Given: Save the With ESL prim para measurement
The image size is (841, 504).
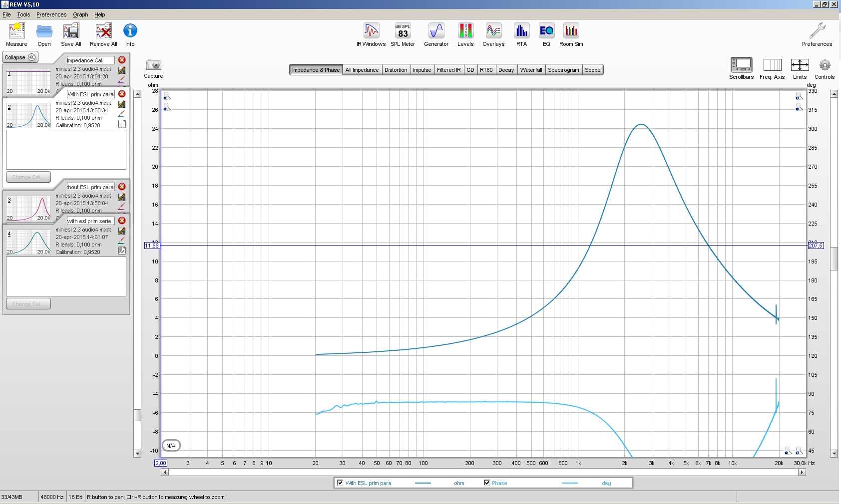Looking at the screenshot, I should click(x=121, y=104).
